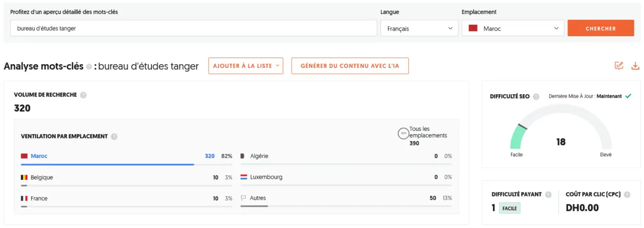Click help icon next to Ventilation par emplacement

click(x=114, y=136)
